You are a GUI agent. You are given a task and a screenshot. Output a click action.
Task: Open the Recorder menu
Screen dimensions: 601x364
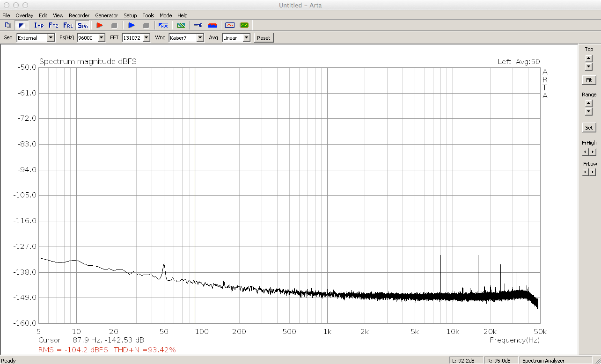pos(79,15)
